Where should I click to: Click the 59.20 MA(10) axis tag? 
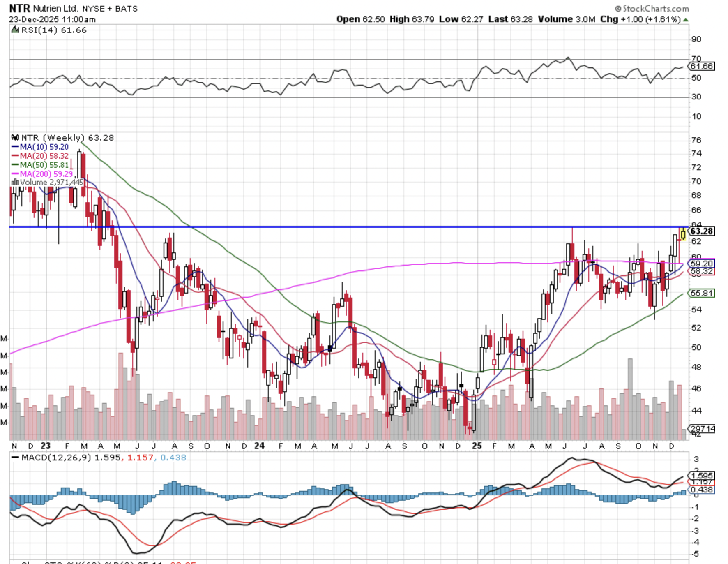[x=702, y=264]
